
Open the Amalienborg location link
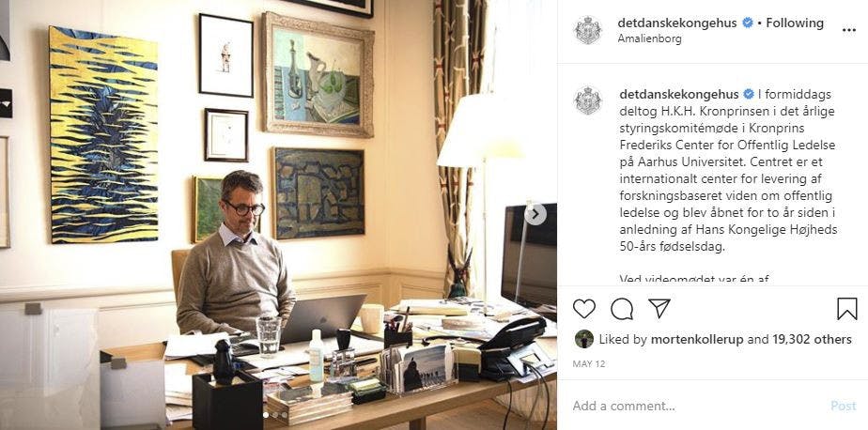click(649, 39)
